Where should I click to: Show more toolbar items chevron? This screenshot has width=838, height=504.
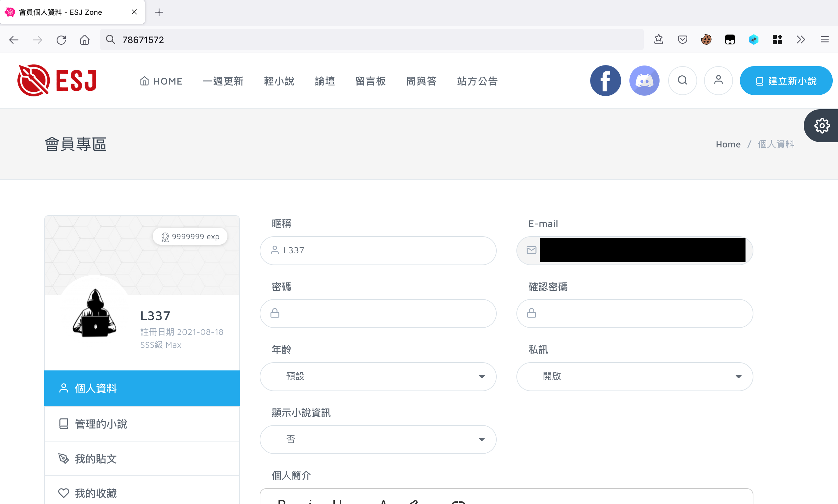point(800,39)
